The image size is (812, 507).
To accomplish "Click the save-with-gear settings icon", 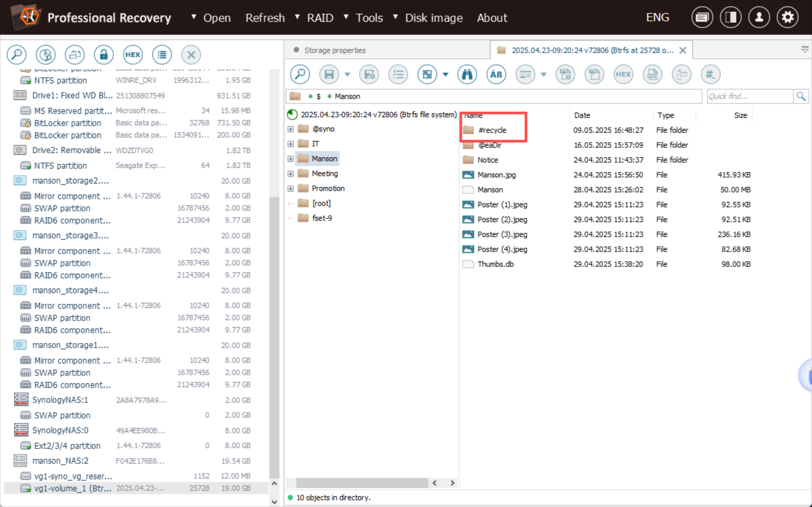I will click(x=369, y=74).
